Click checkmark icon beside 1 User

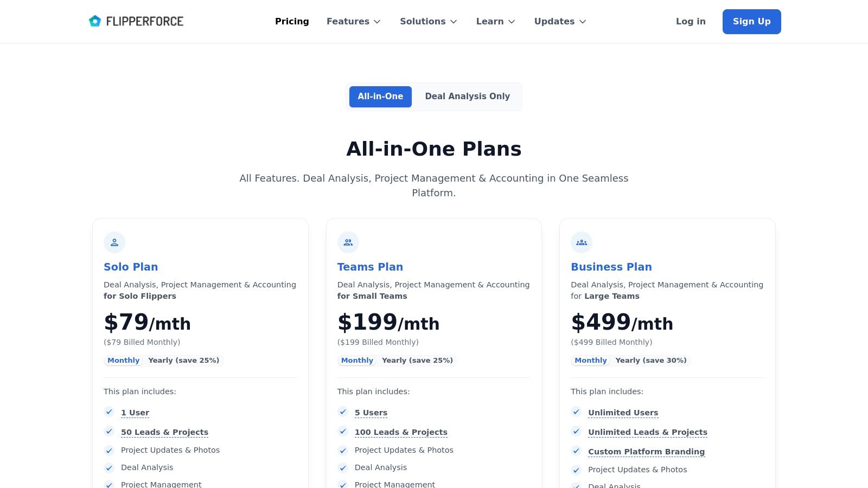tap(109, 412)
